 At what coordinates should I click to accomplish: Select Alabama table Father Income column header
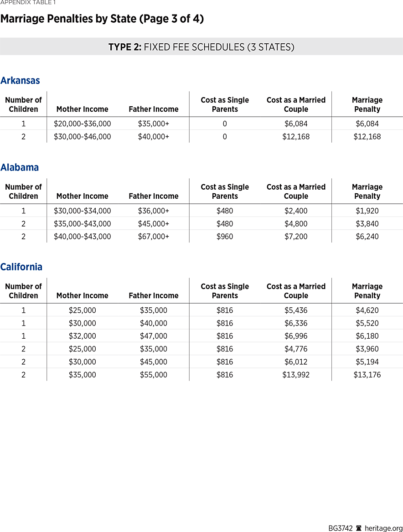154,196
